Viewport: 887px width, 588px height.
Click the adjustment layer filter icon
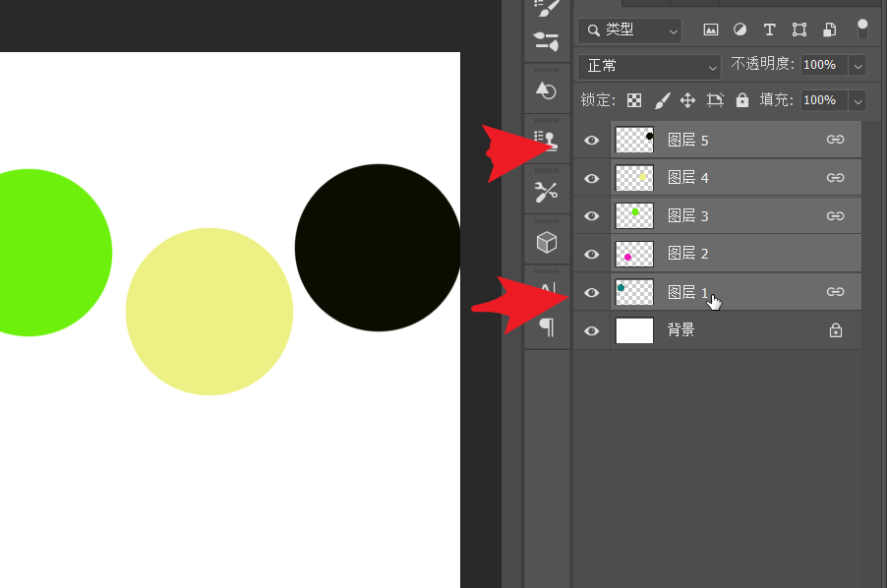coord(739,29)
